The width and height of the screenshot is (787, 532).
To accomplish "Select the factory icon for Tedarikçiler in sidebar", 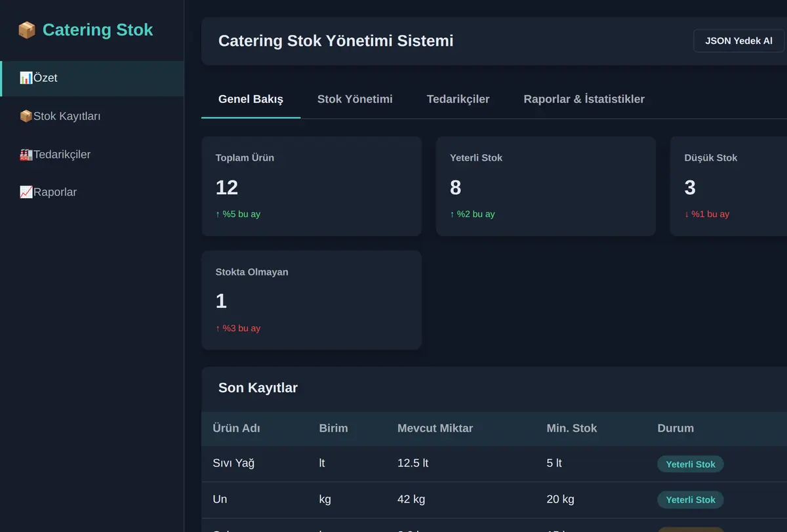I will (26, 155).
